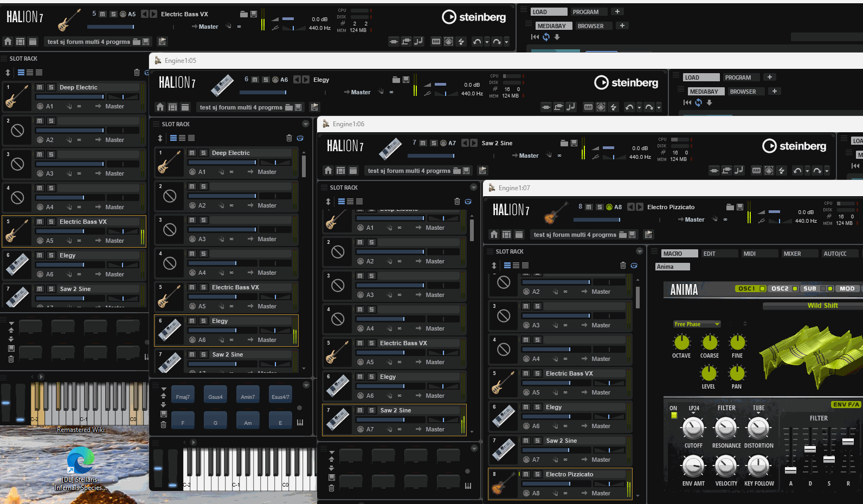Screen dimensions: 863x504
Task: Toggle the Anima filter ON switch
Action: [674, 416]
